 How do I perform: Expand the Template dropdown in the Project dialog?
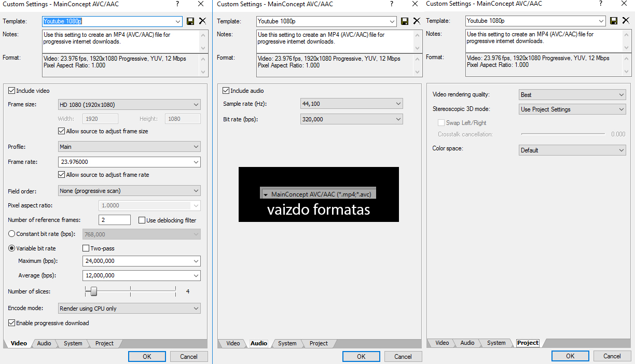[x=601, y=21]
